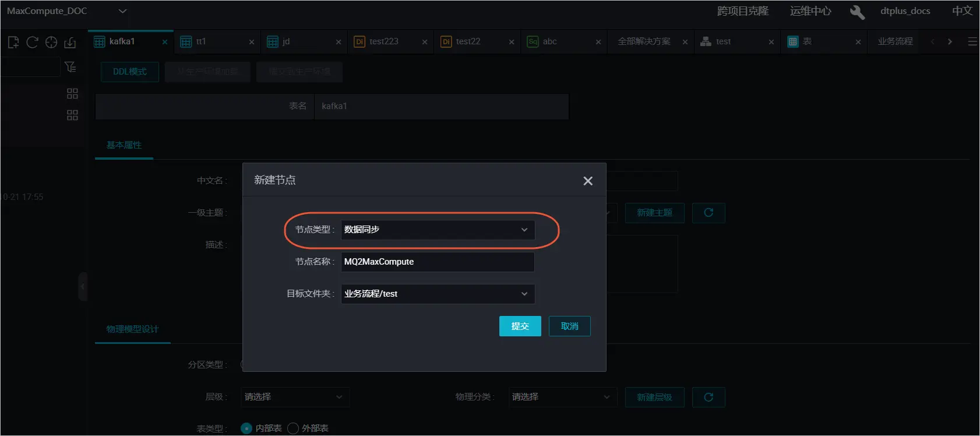Click the import icon in left toolbar

click(70, 42)
